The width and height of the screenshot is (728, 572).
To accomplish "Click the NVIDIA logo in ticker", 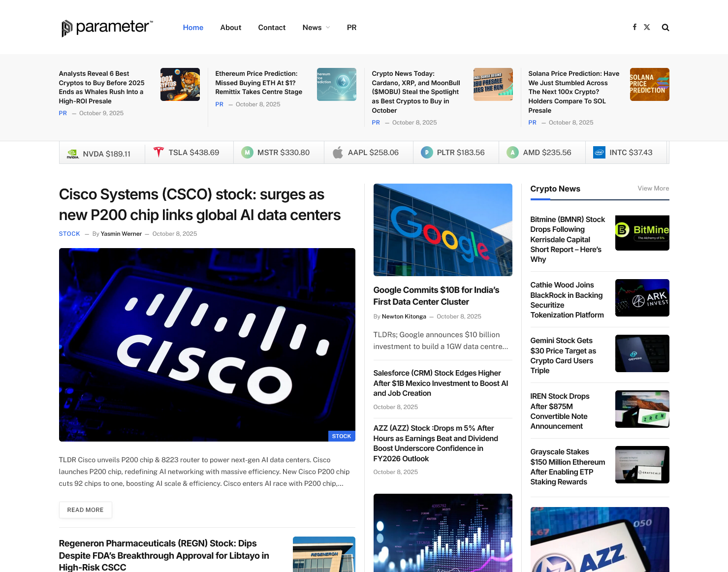I will point(73,154).
